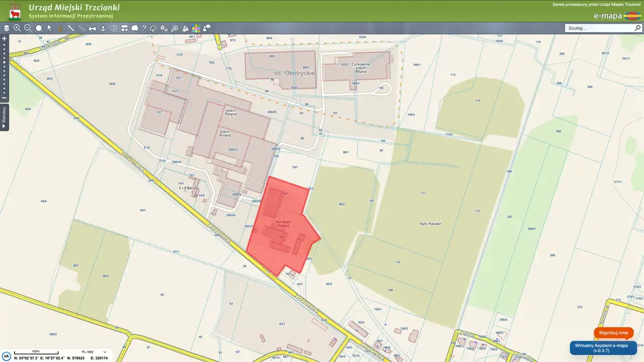The height and width of the screenshot is (362, 644).
Task: Open the colorful grid palette icon
Action: click(x=196, y=28)
